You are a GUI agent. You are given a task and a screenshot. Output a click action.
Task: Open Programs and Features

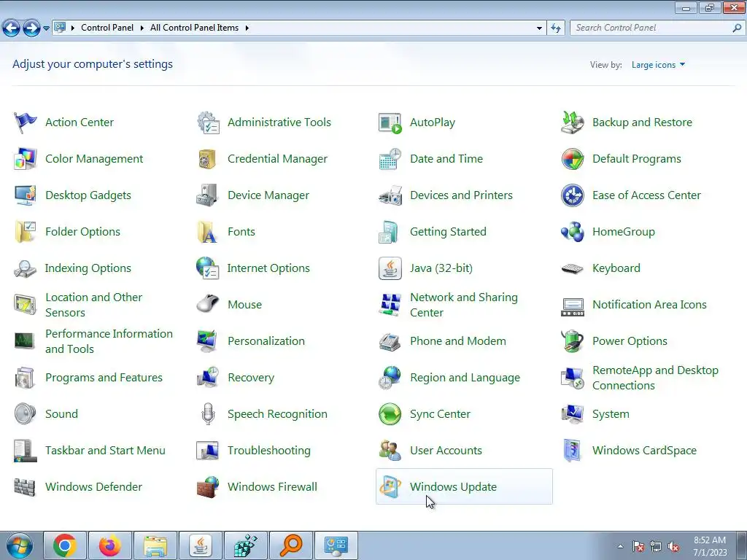point(104,378)
